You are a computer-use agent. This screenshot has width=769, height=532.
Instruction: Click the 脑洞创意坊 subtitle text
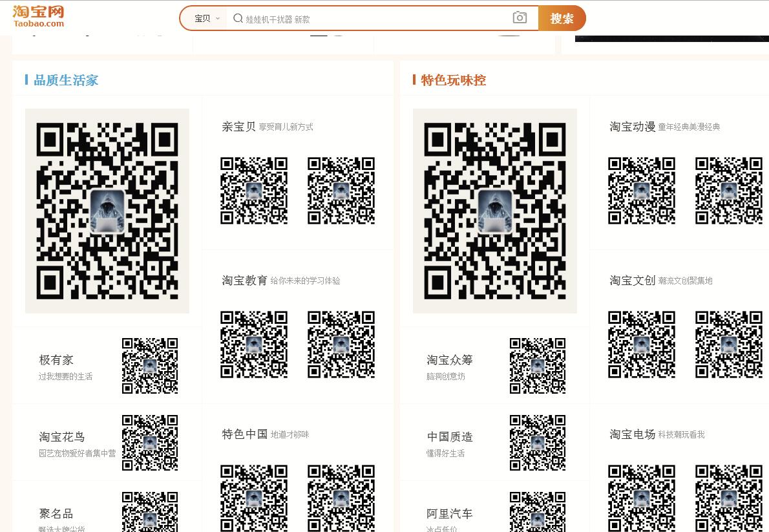[x=446, y=376]
